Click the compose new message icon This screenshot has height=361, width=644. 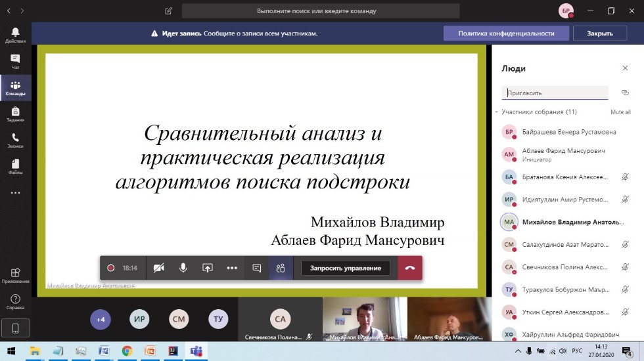169,11
